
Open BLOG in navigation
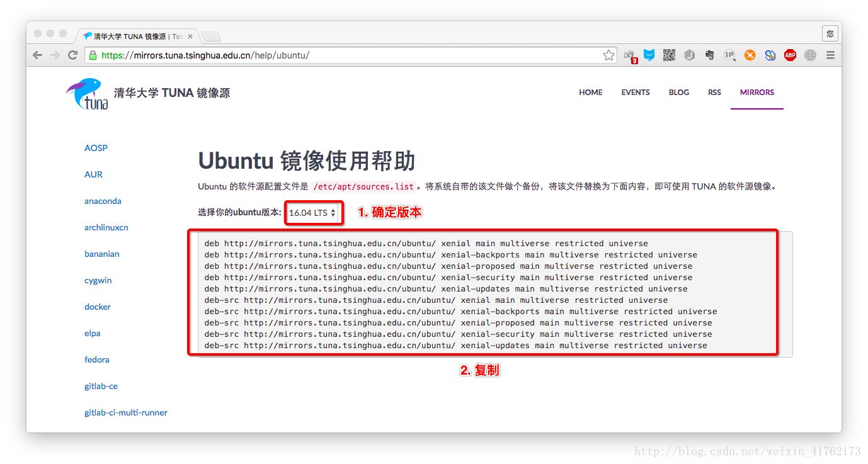click(679, 93)
